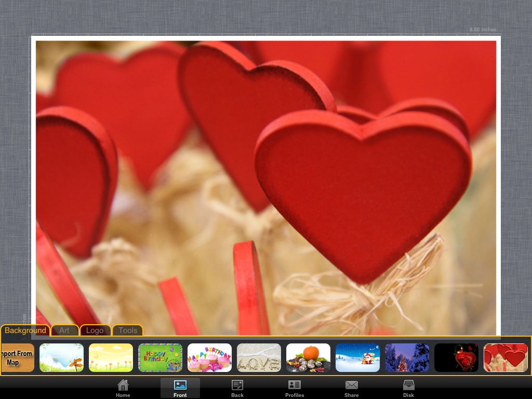
Task: Open the Profiles section
Action: coord(295,388)
